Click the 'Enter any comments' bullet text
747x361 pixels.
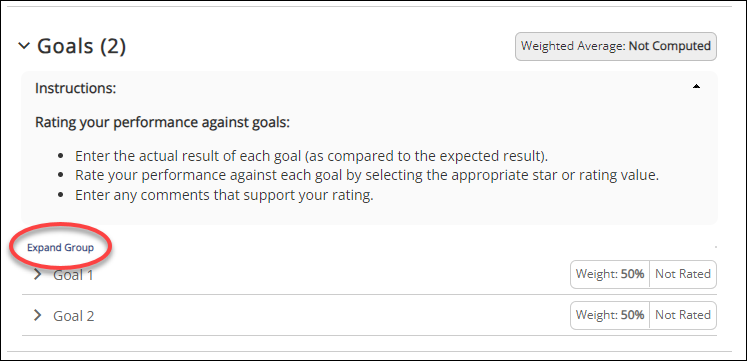[224, 196]
